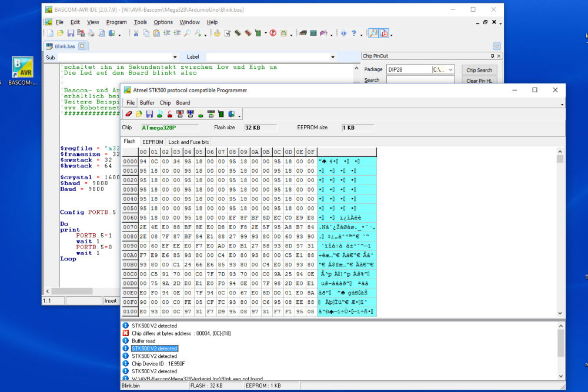Compile the program using the IC chip icon
This screenshot has width=588, height=392.
[236, 33]
